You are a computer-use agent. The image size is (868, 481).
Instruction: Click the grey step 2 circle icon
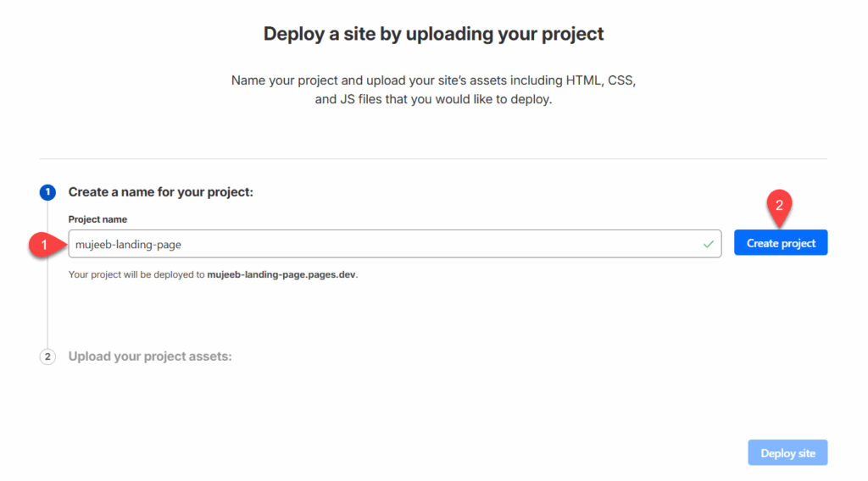47,357
